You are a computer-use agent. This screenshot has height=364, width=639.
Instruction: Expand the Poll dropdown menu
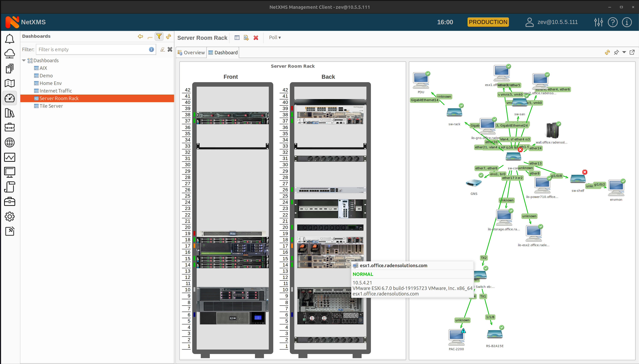[275, 37]
